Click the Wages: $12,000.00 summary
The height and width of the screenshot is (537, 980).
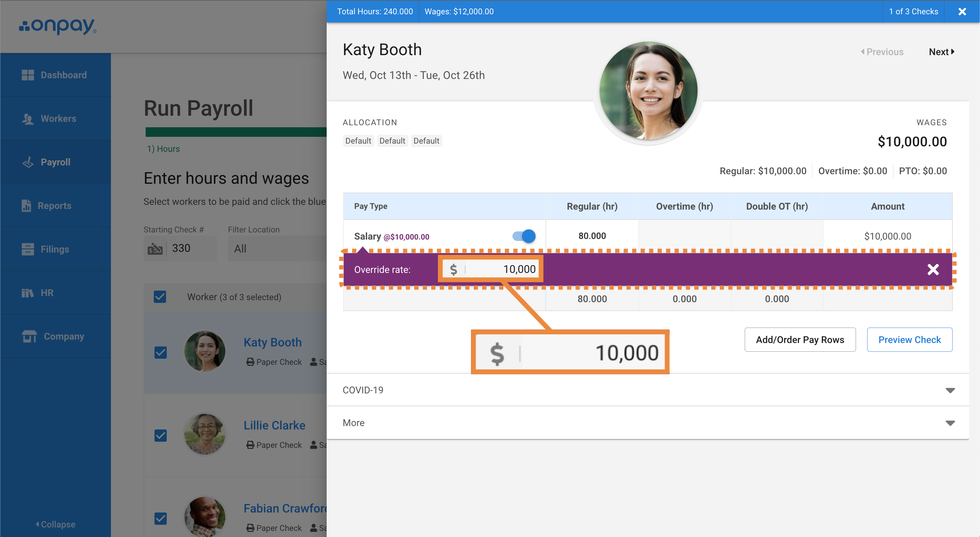tap(459, 12)
